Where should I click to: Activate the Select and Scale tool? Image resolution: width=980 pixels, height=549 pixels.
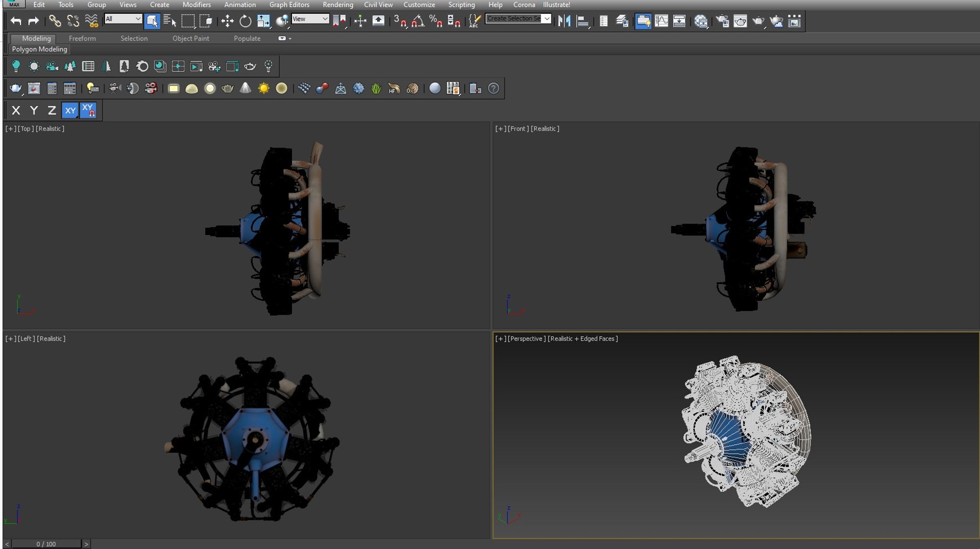pyautogui.click(x=263, y=21)
